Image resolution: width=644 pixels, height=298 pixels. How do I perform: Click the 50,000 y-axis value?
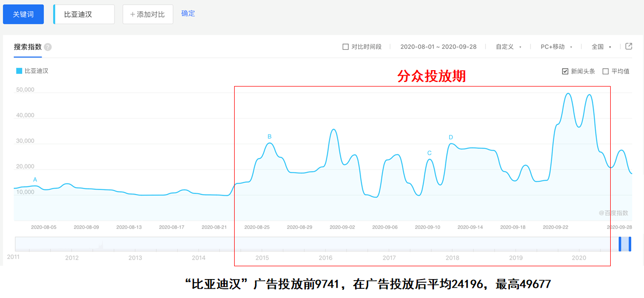pos(25,90)
